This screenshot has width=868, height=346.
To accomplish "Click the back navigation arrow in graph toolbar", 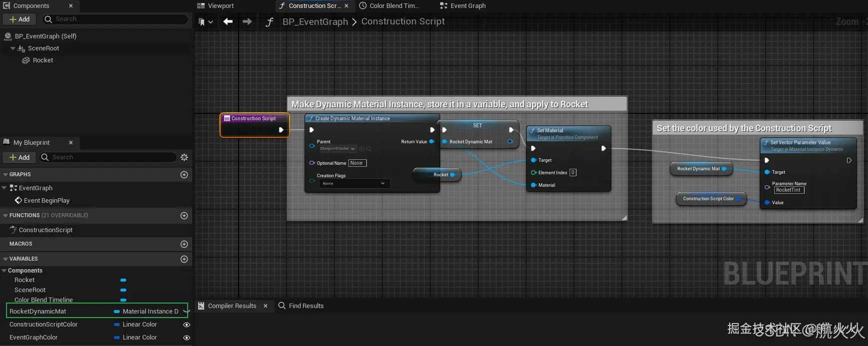I will 228,21.
